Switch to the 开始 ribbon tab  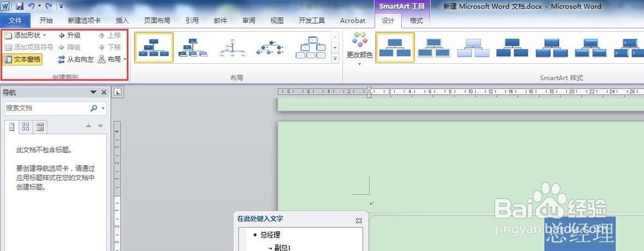46,21
